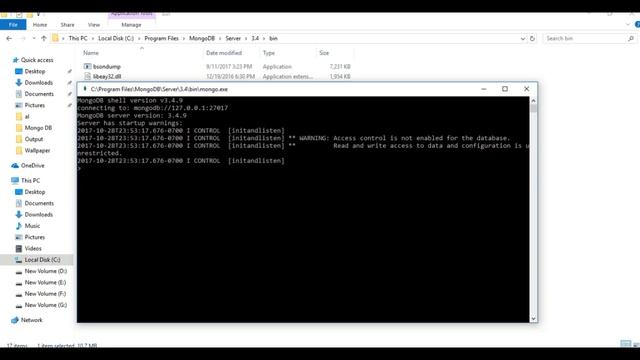Click the Pictures icon under This PC
The image size is (640, 360).
pyautogui.click(x=19, y=237)
